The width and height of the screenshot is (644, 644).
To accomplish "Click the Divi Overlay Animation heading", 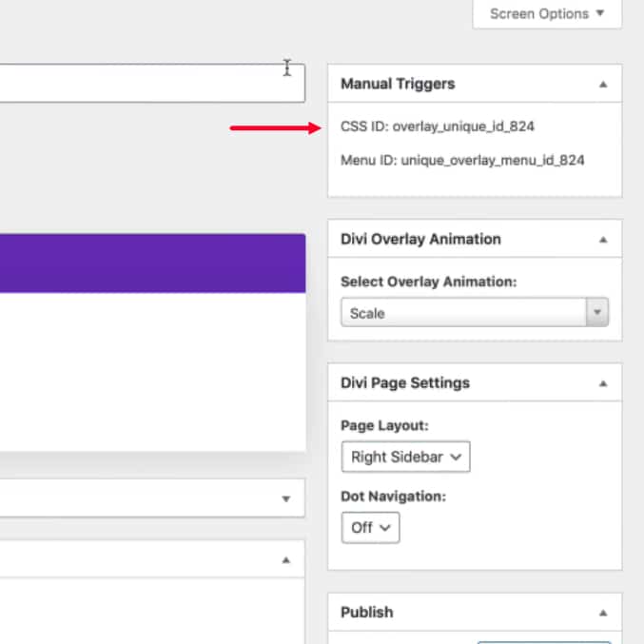I will pos(420,240).
